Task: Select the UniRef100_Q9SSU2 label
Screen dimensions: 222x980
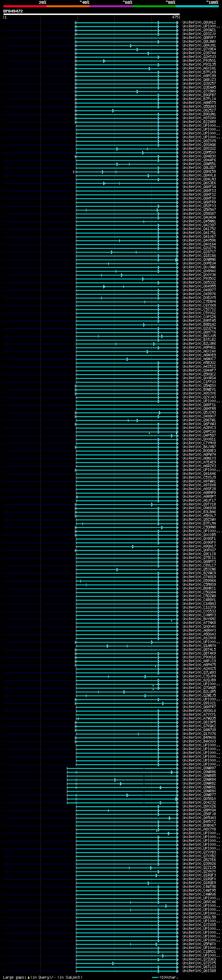Action: (199, 149)
